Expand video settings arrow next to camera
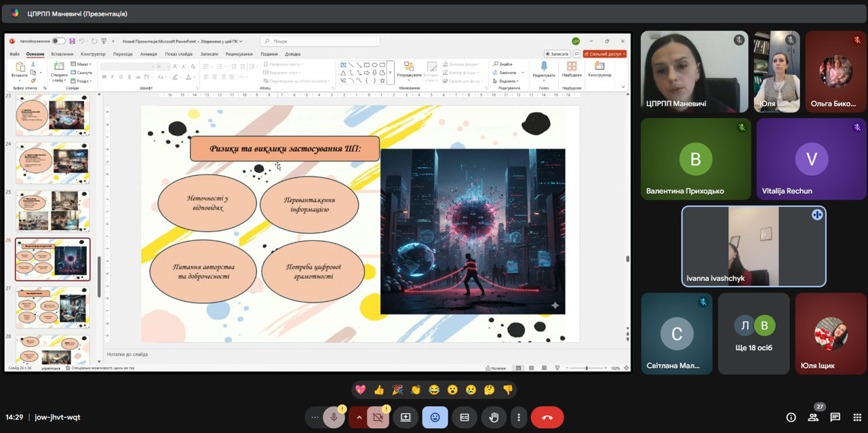 click(359, 417)
